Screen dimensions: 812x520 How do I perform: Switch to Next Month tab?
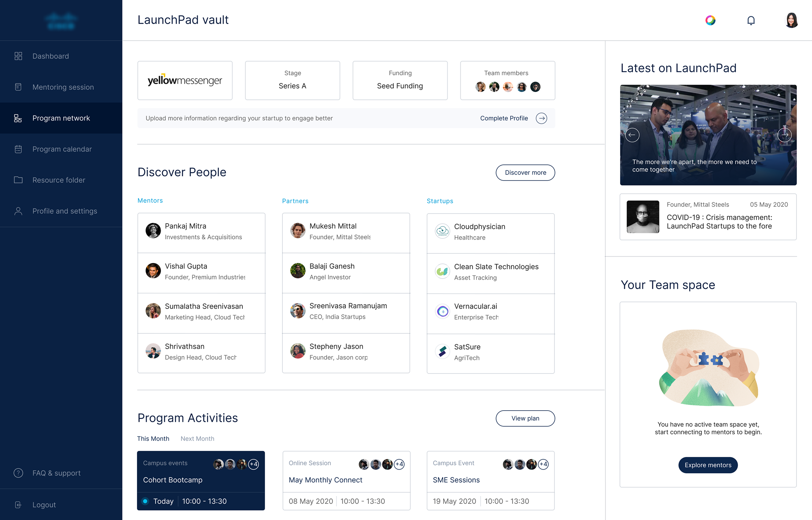pyautogui.click(x=197, y=439)
